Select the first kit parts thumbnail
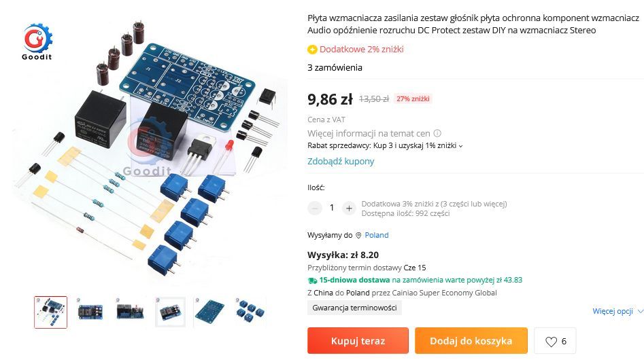This screenshot has width=644, height=362. click(x=50, y=312)
